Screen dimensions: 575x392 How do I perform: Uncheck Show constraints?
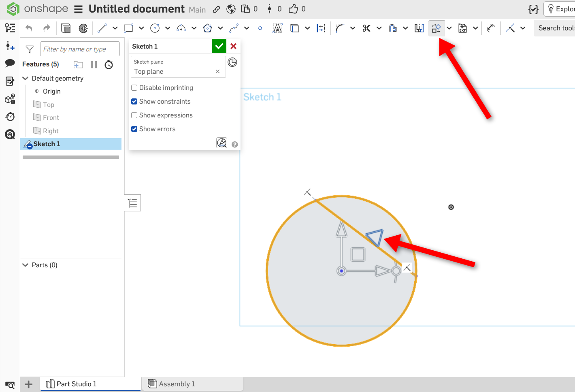point(134,101)
